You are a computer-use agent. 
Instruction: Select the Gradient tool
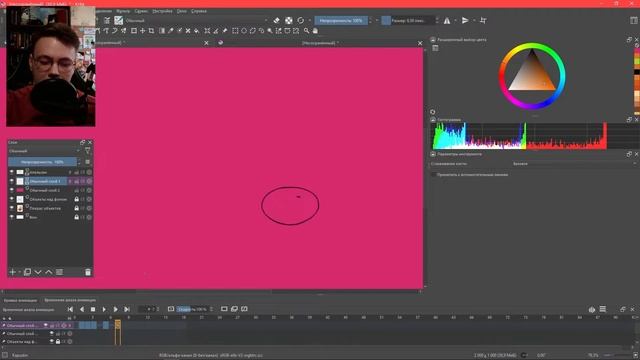(x=162, y=31)
